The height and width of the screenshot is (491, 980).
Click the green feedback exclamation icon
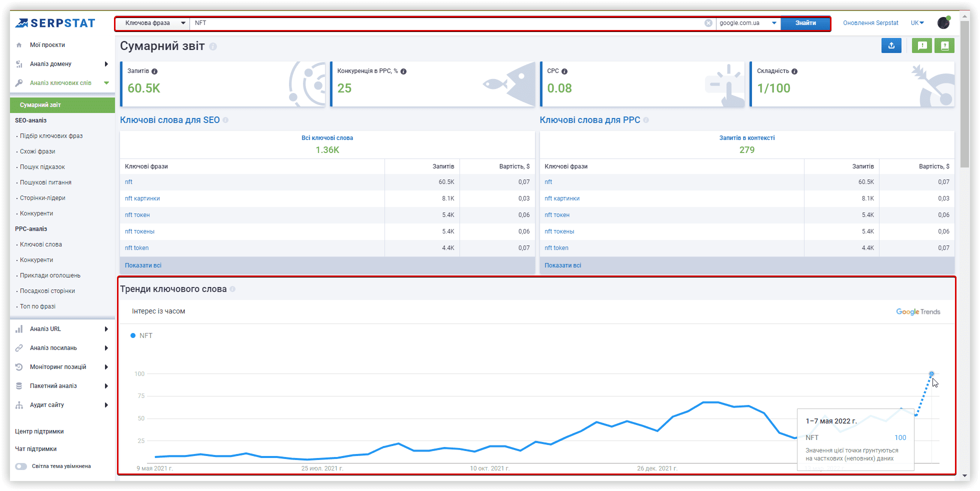point(922,45)
